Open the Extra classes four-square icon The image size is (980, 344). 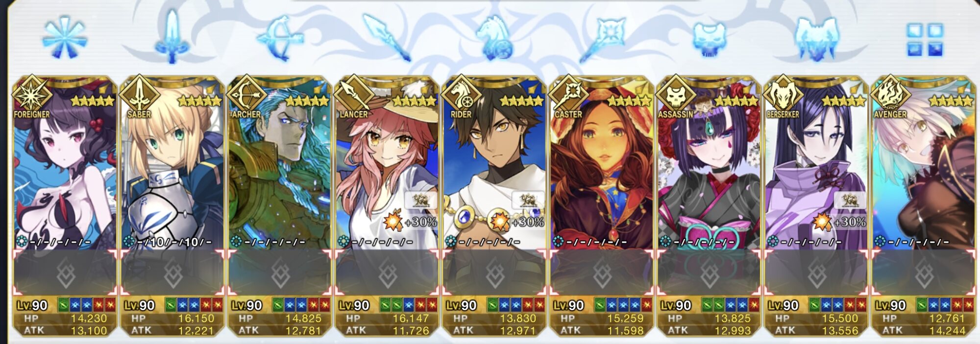(925, 40)
